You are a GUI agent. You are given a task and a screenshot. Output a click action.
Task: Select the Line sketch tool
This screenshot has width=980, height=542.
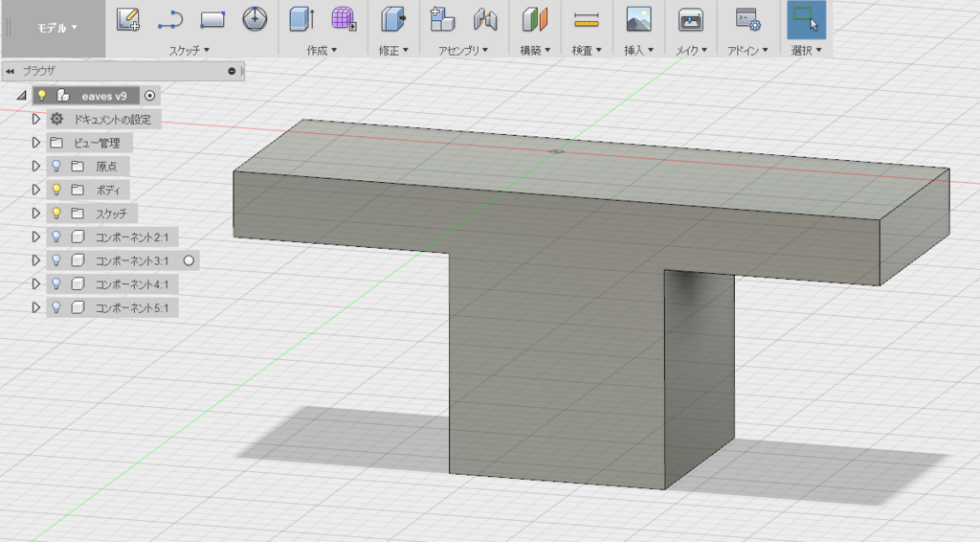coord(170,19)
